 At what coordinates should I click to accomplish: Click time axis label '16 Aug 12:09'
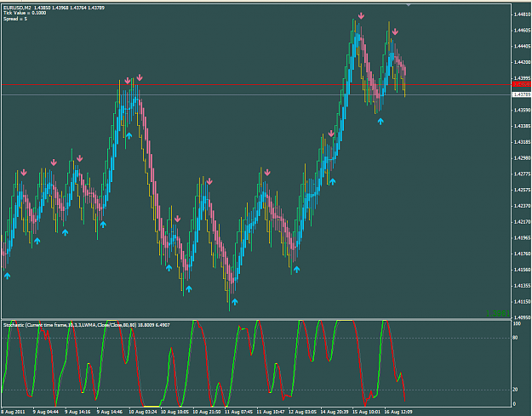(x=398, y=412)
